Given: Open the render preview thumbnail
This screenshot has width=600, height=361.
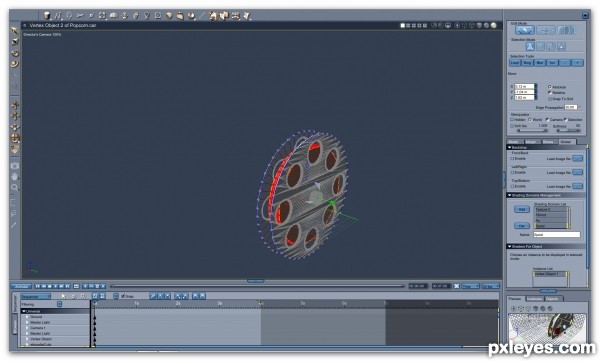Looking at the screenshot, I should click(x=548, y=328).
